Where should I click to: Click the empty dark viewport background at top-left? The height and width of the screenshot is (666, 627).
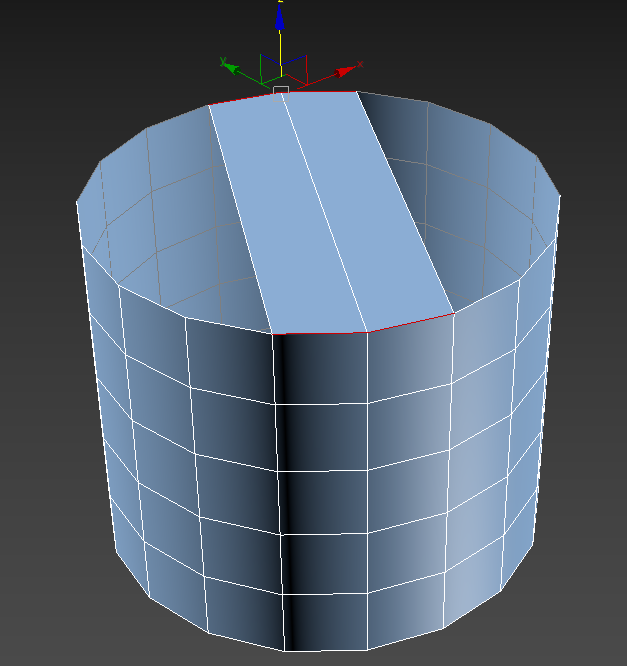coord(60,50)
